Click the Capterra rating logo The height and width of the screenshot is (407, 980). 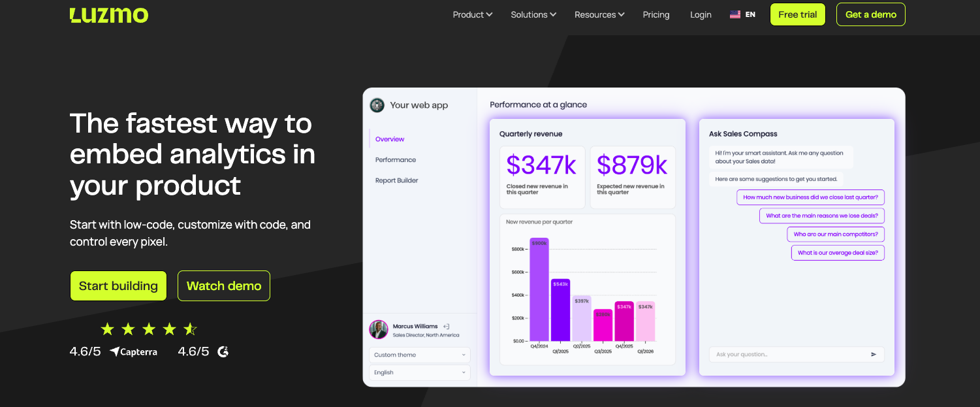coord(134,351)
